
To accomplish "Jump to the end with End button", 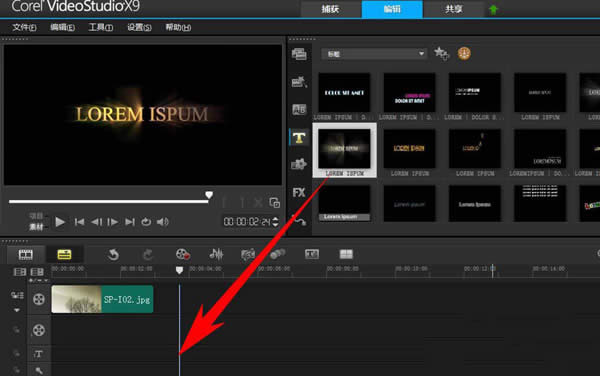I will 130,222.
